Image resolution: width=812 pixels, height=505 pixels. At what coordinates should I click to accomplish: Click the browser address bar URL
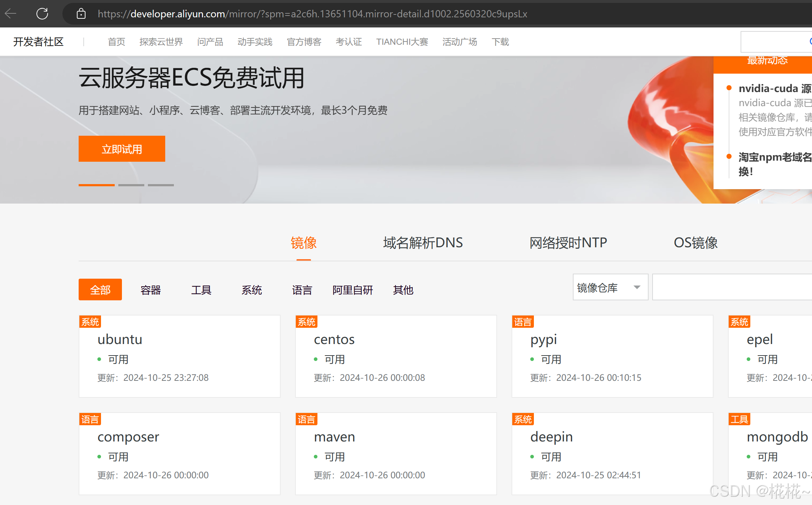tap(312, 14)
